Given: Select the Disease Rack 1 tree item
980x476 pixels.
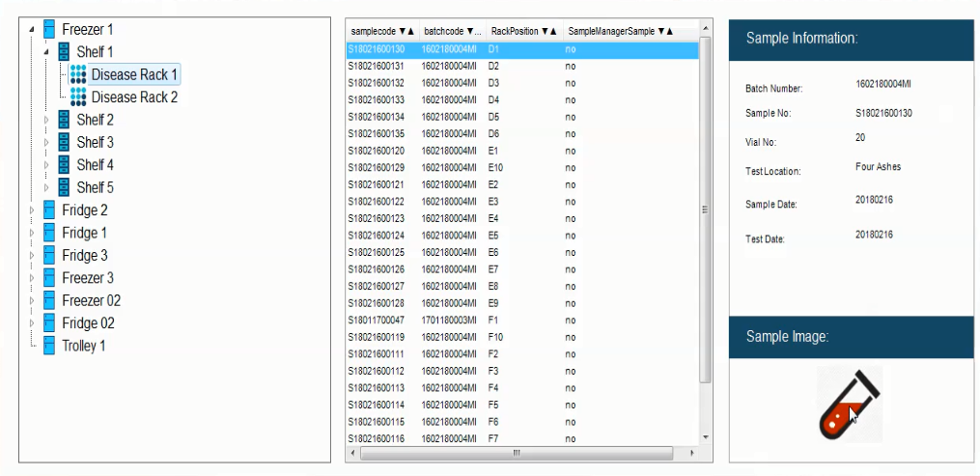Looking at the screenshot, I should (134, 74).
